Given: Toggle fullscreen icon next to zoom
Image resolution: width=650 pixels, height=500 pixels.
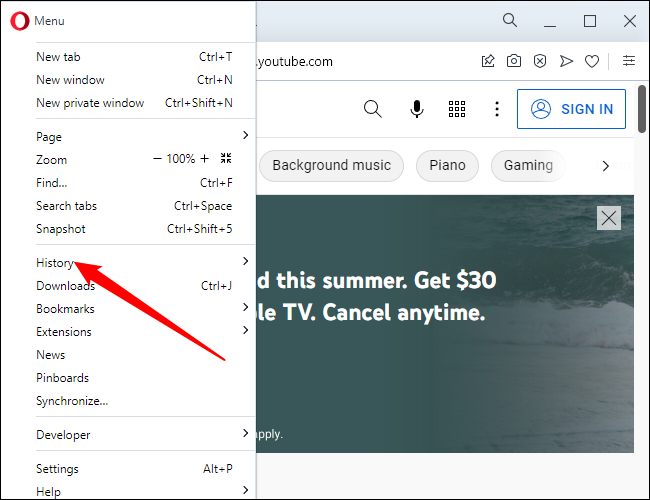Looking at the screenshot, I should tap(226, 159).
